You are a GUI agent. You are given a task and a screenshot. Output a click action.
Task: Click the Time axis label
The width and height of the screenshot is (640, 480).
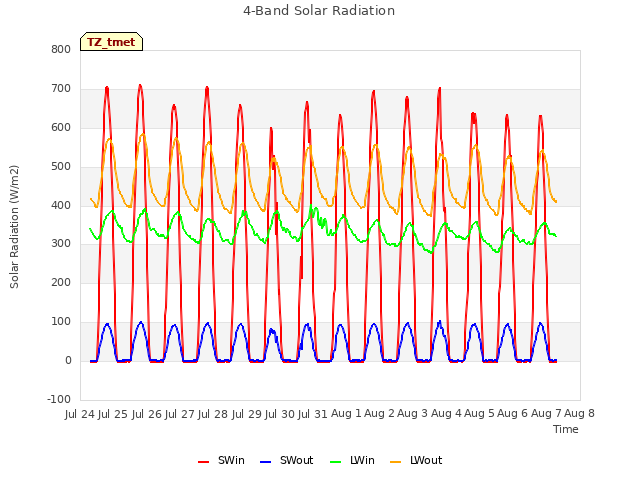[x=565, y=429]
